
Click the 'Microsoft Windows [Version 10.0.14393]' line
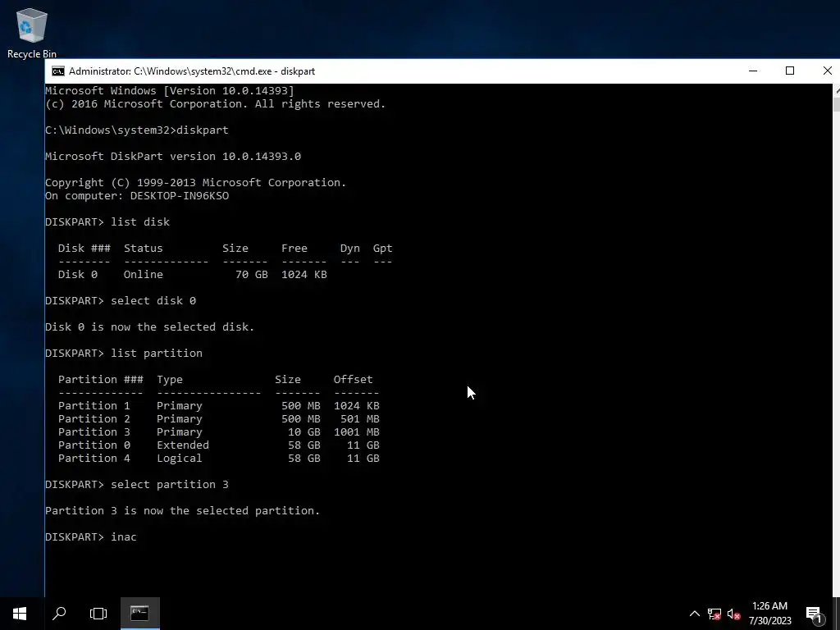click(170, 90)
